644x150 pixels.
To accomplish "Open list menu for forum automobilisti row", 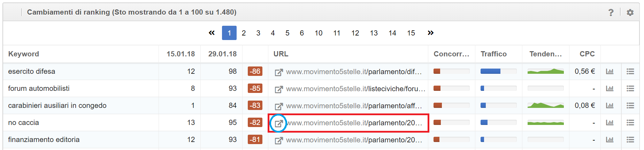I will point(630,88).
